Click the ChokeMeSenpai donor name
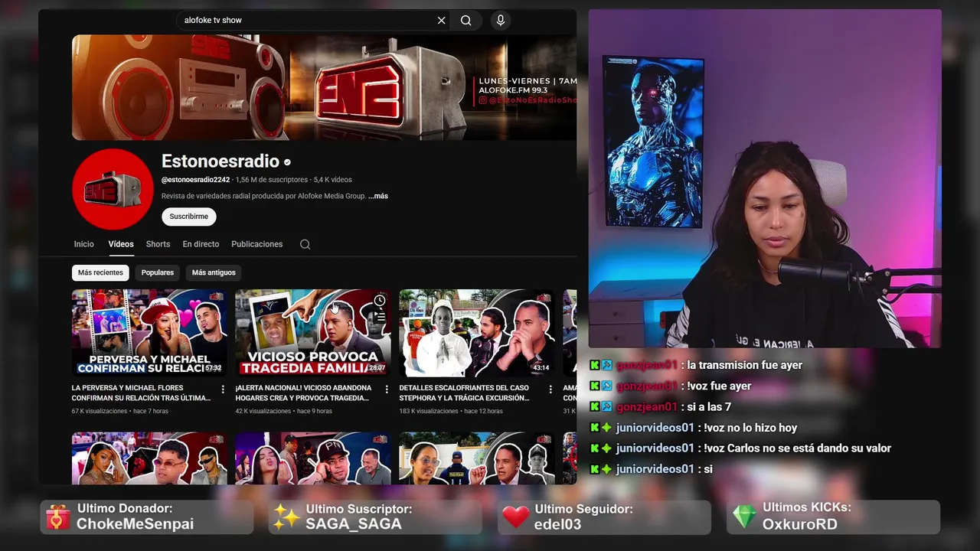This screenshot has width=980, height=551. (x=135, y=524)
